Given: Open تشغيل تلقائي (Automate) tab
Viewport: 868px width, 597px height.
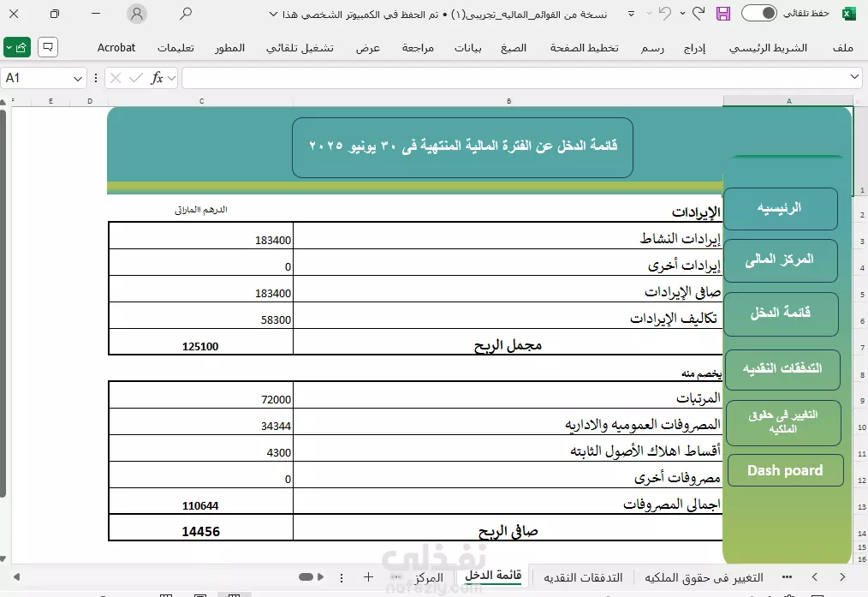Looking at the screenshot, I should [x=300, y=48].
